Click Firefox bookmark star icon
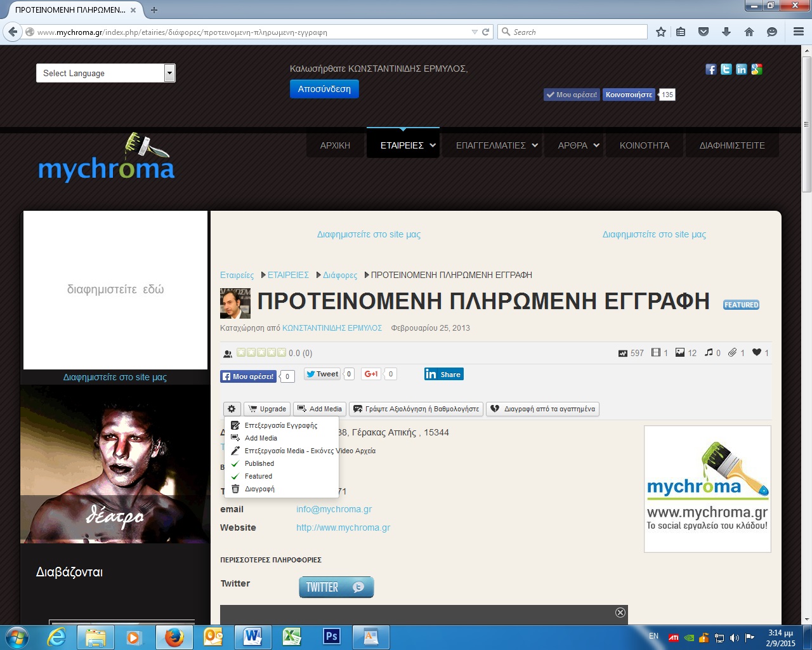Screen dimensions: 812x650 (x=660, y=32)
